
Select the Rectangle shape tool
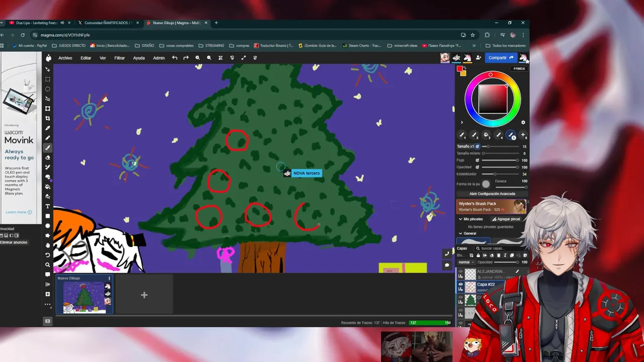click(x=48, y=216)
